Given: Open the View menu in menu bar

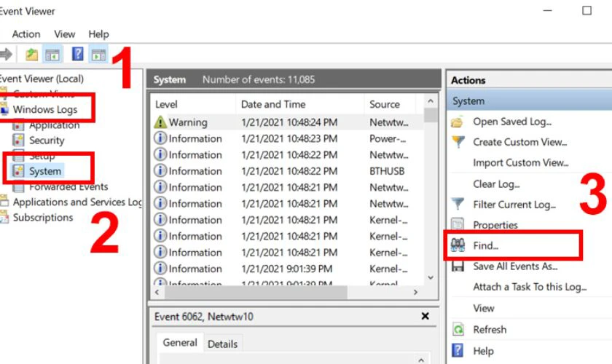Looking at the screenshot, I should pyautogui.click(x=64, y=33).
